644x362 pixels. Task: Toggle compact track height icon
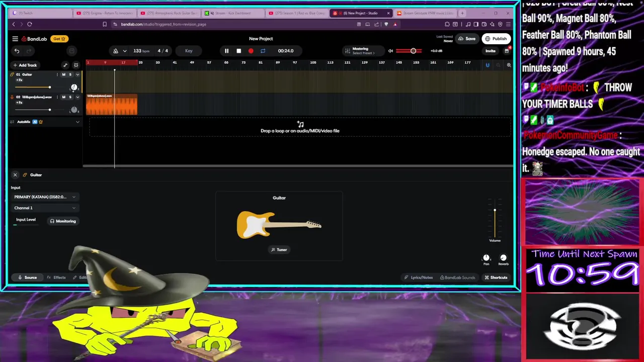click(76, 65)
